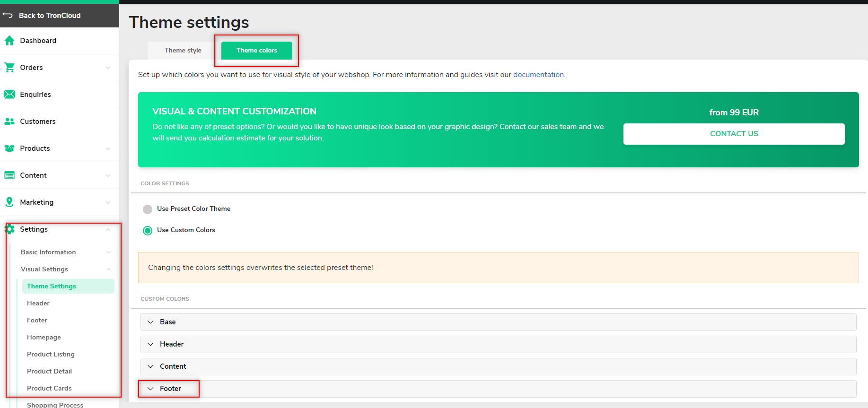
Task: Open the documentation link
Action: (538, 75)
